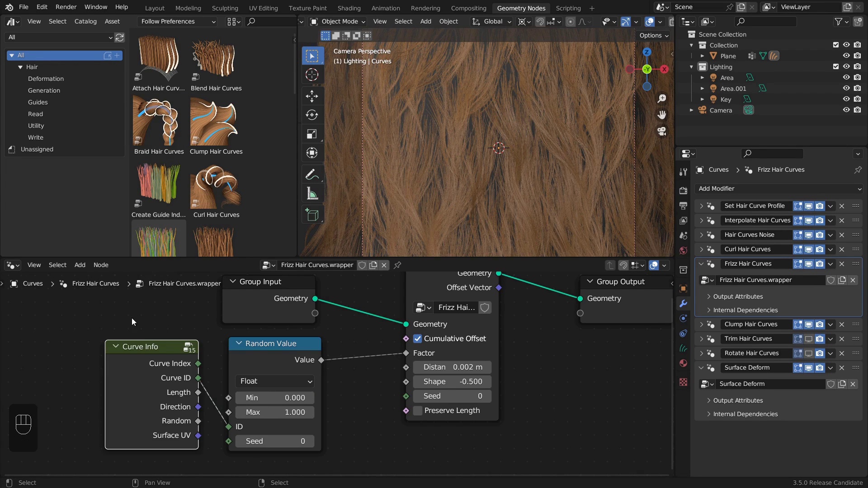Viewport: 868px width, 488px height.
Task: Select the Annotate pencil tool
Action: pyautogui.click(x=312, y=175)
